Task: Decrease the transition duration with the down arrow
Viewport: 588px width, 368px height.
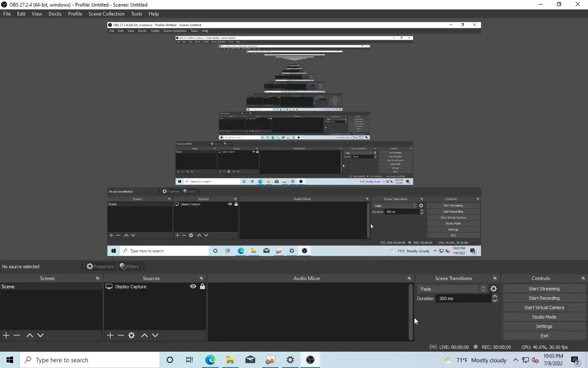Action: click(495, 301)
